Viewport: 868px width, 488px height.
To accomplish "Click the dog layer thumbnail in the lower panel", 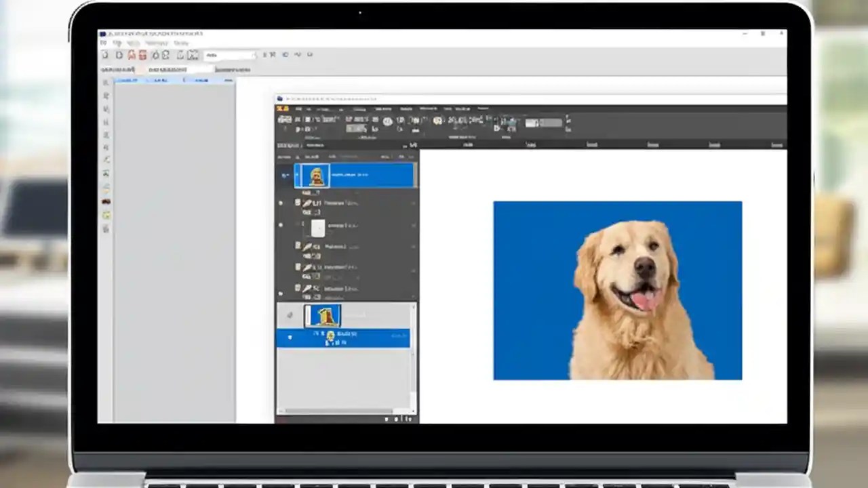I will 324,315.
